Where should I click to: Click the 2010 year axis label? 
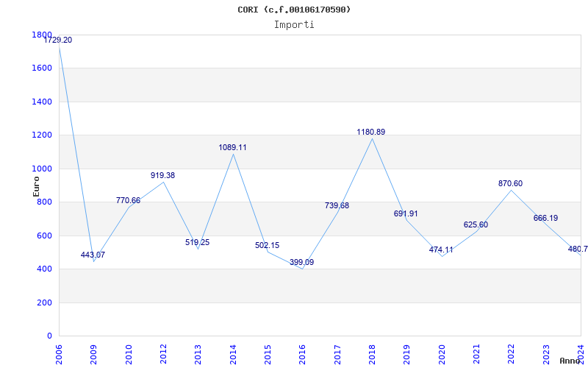[129, 355]
